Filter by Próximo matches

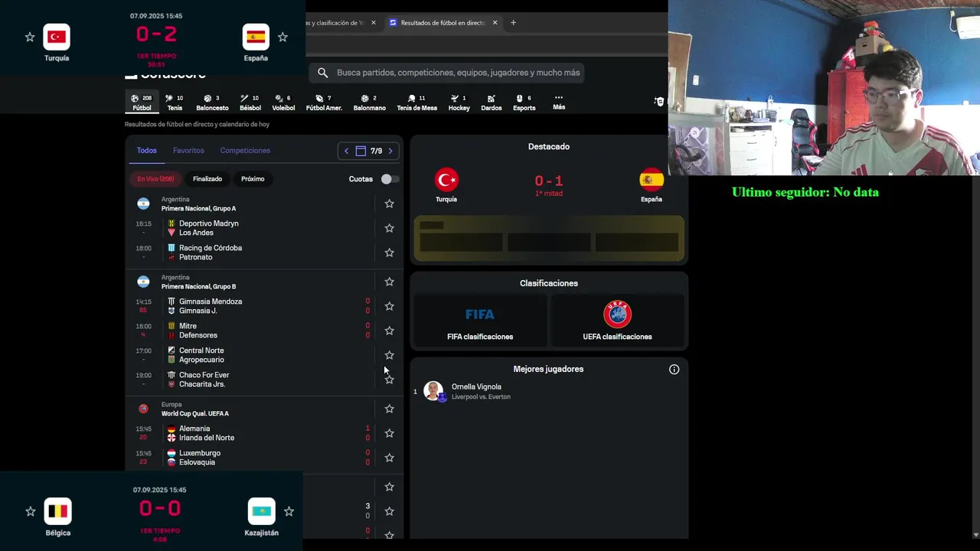253,179
